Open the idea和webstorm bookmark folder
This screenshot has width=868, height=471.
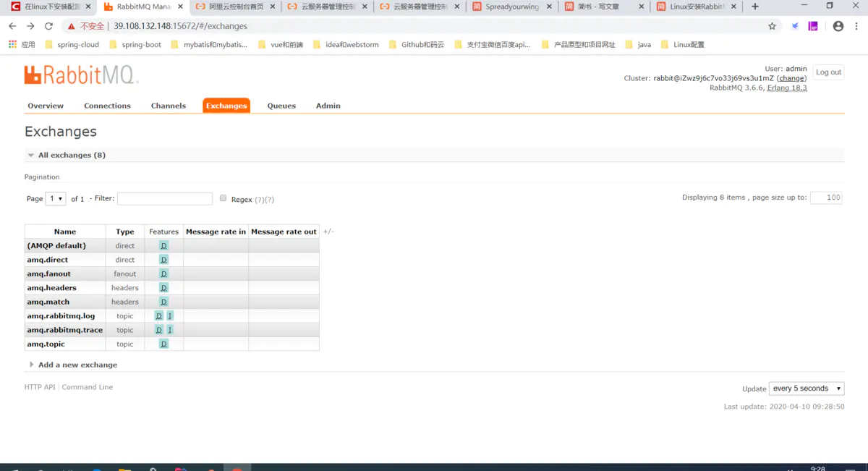(346, 44)
